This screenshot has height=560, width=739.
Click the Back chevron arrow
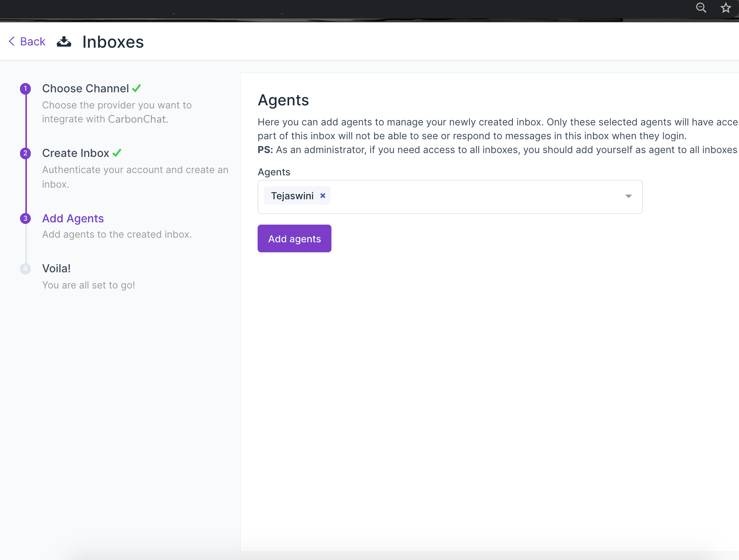point(12,41)
